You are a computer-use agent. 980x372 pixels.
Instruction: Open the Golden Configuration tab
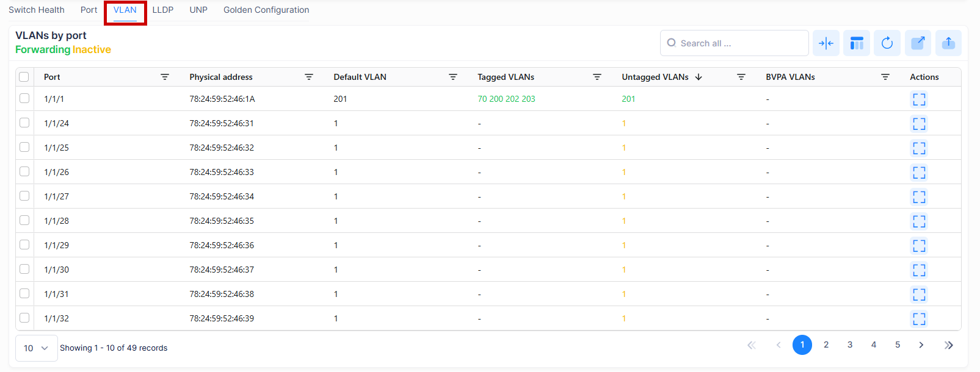(266, 10)
